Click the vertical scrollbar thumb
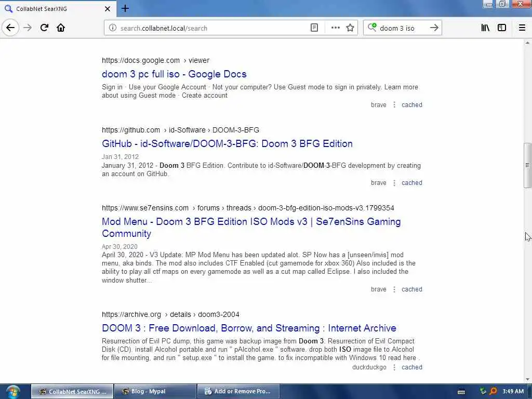Screen dimensions: 532x399 point(527,165)
